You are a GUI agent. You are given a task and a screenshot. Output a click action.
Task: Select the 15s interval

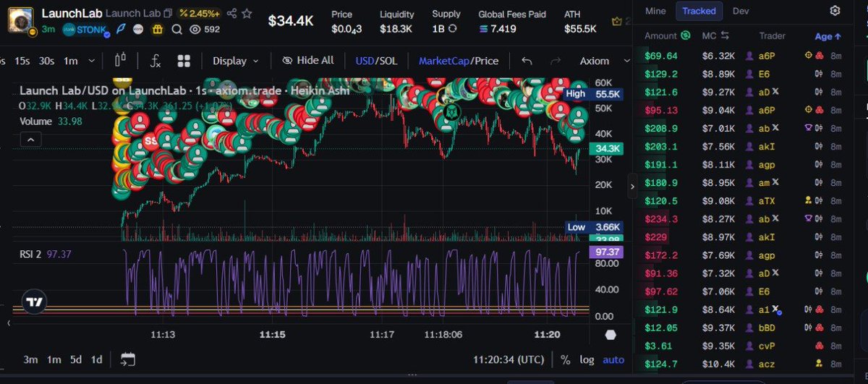point(22,61)
